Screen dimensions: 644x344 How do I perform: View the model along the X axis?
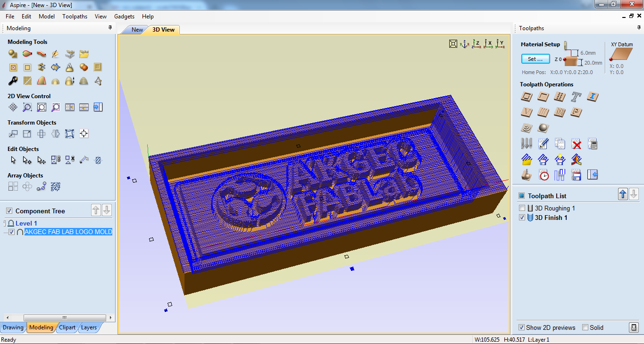click(488, 44)
